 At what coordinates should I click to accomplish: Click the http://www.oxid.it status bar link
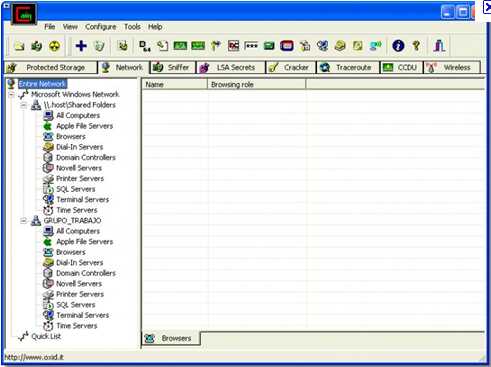tap(34, 357)
